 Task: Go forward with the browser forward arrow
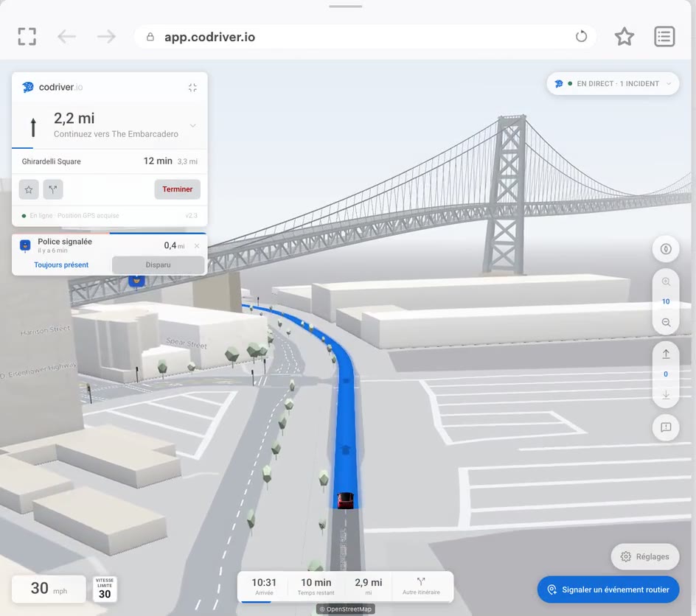(x=106, y=36)
